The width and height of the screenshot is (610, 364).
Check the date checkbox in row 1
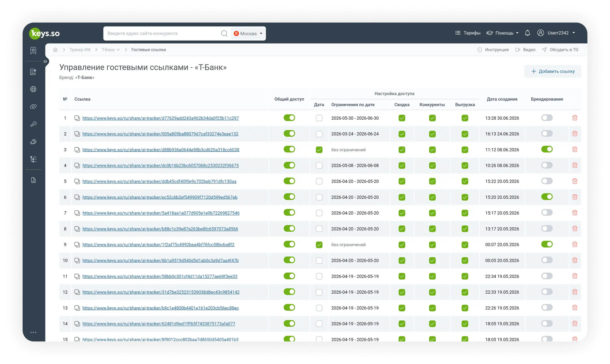pyautogui.click(x=319, y=118)
